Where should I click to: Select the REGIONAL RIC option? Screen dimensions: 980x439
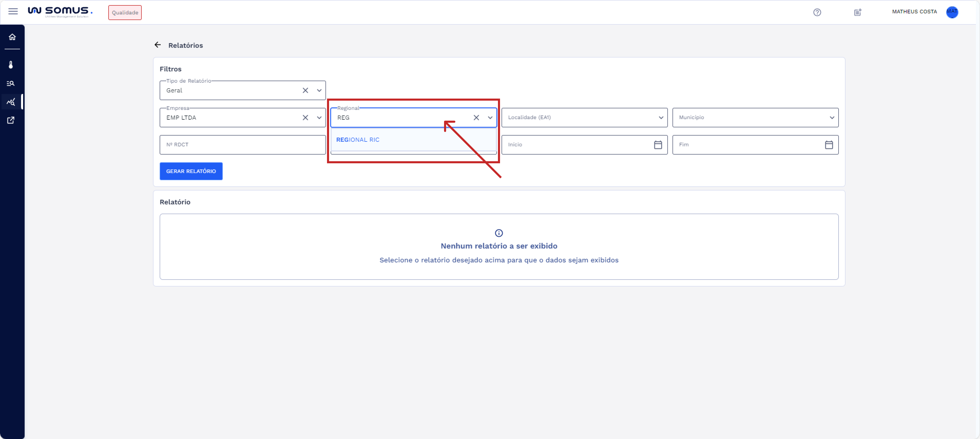click(x=358, y=140)
